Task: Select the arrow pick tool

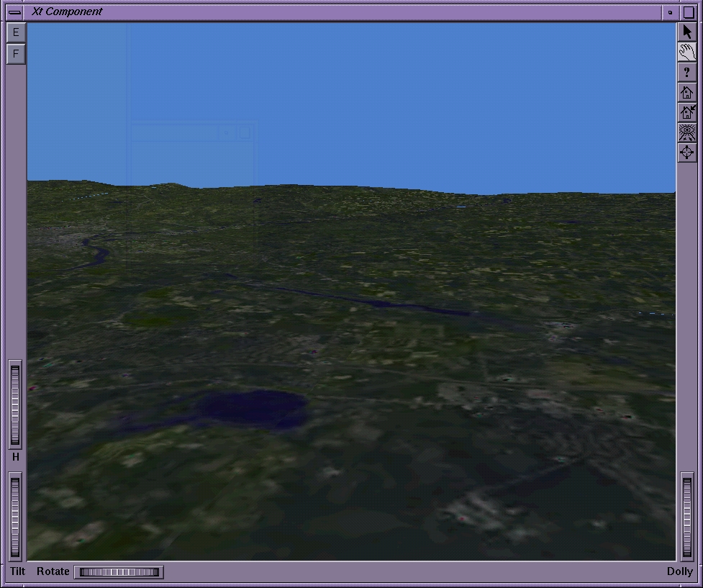Action: (686, 32)
